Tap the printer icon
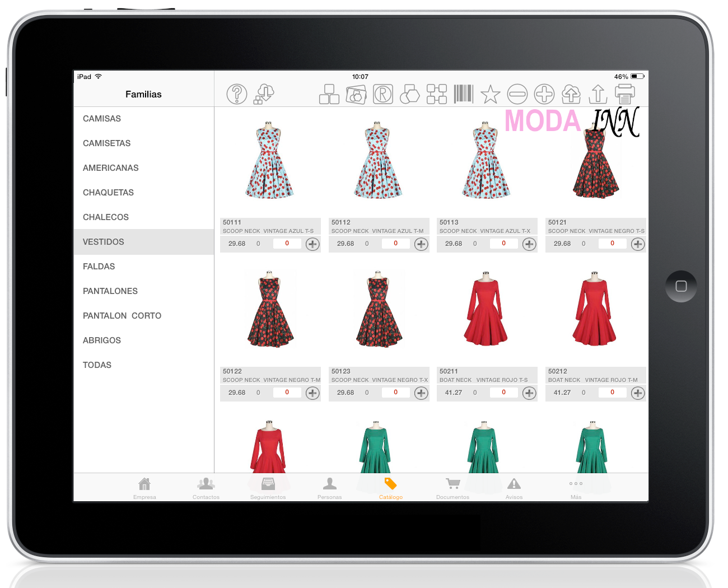Viewport: 728px width, 588px height. [624, 94]
